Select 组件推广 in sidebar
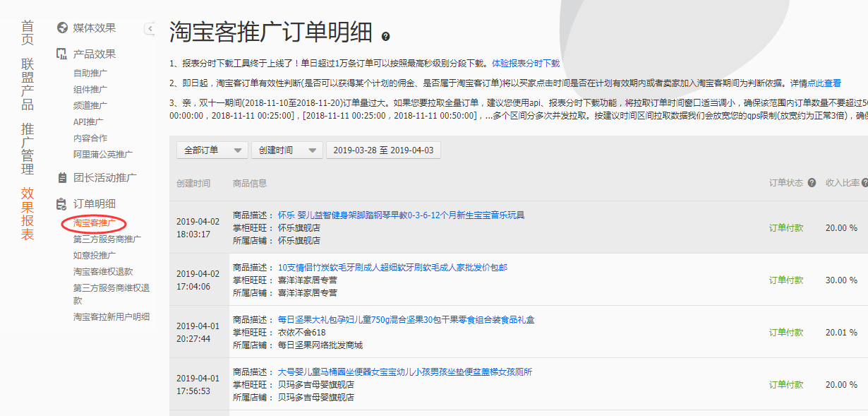Image resolution: width=868 pixels, height=416 pixels. pyautogui.click(x=90, y=89)
